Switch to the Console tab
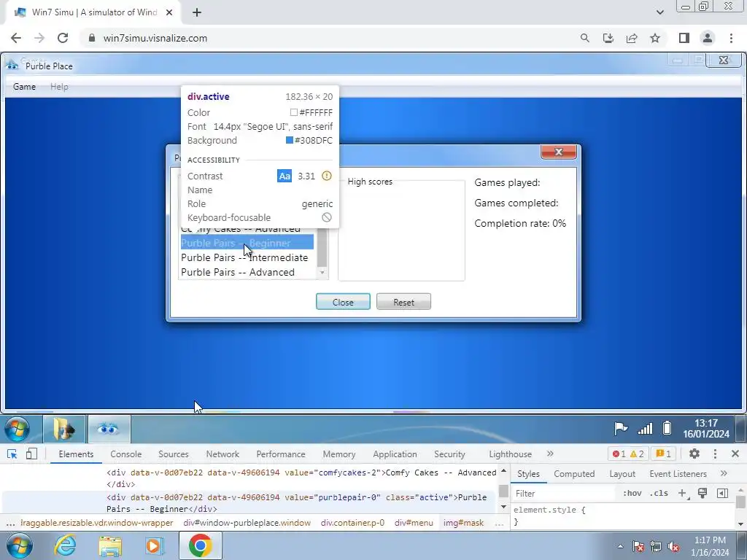 (x=125, y=454)
